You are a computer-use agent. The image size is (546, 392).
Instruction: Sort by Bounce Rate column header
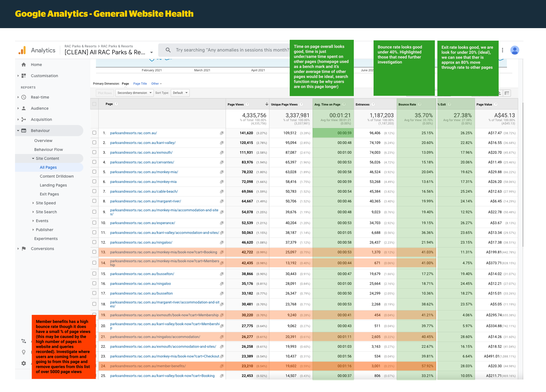407,104
